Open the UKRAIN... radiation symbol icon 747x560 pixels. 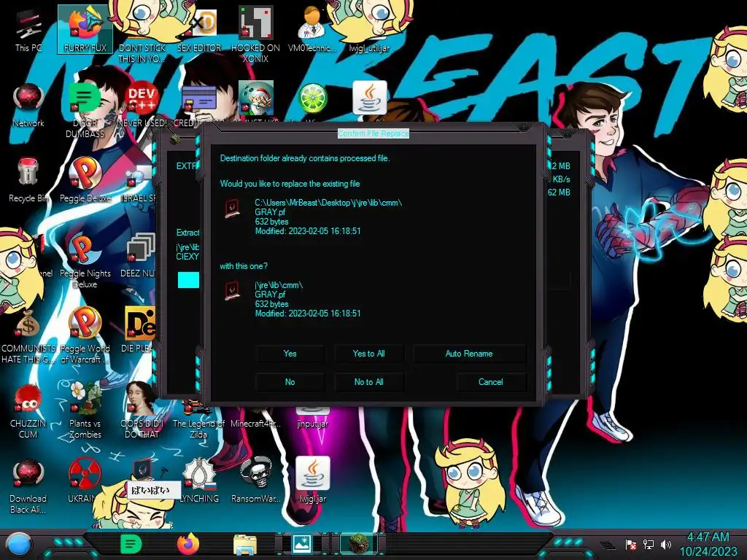(85, 481)
